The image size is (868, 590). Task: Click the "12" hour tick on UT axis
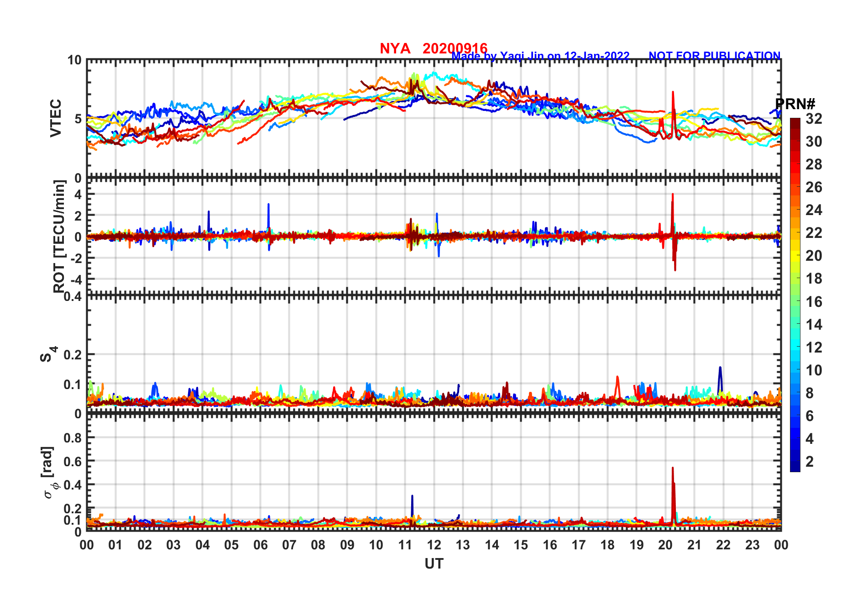434,545
